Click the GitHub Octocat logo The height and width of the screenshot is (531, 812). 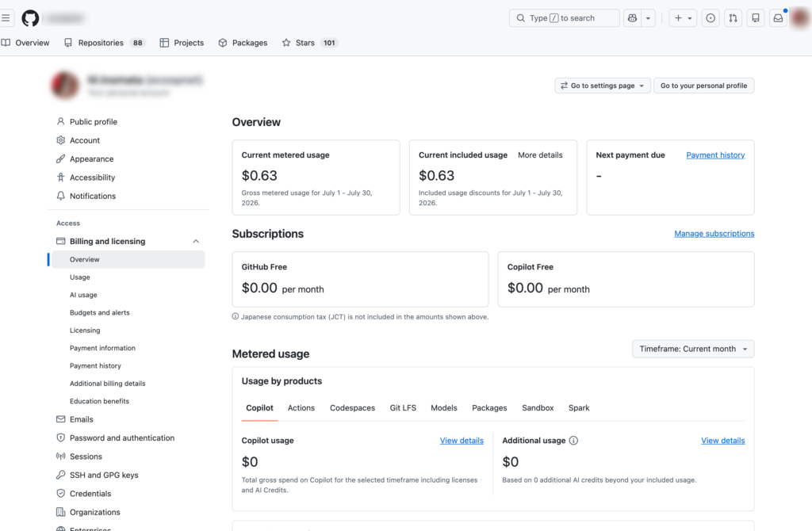tap(30, 18)
